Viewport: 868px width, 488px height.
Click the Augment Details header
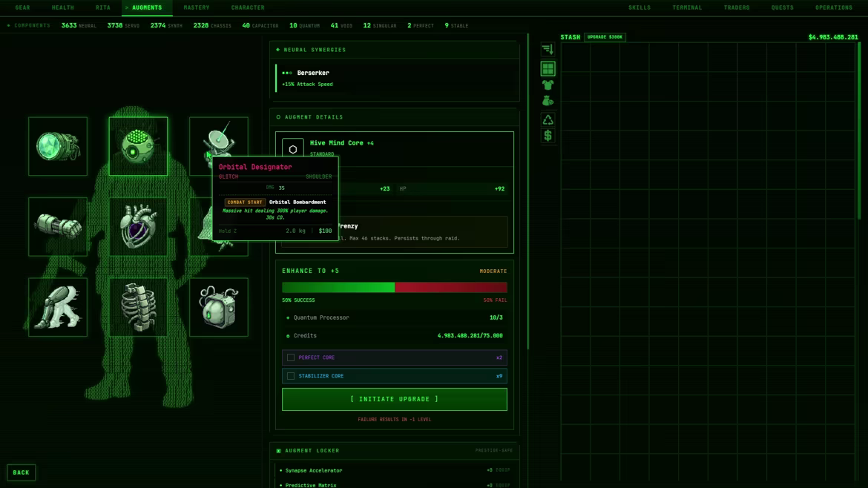394,117
